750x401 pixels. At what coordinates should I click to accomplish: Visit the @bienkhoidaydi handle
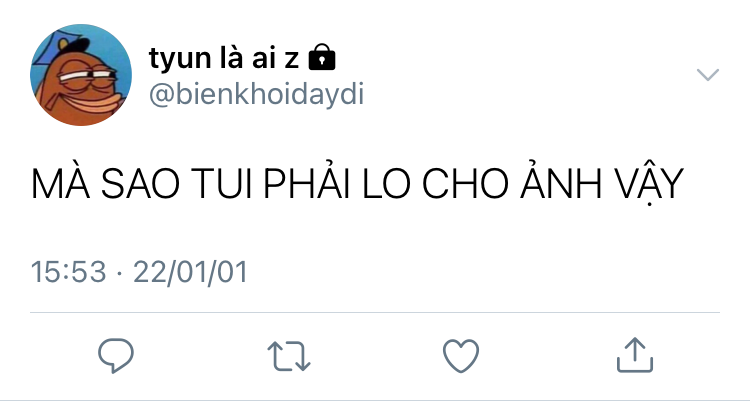click(256, 94)
